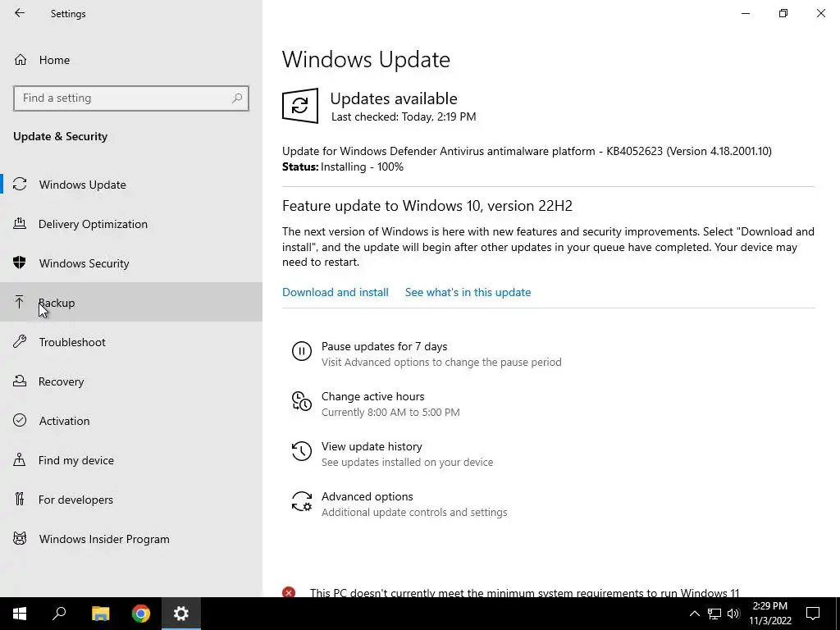Go back using the Settings back arrow
The height and width of the screenshot is (630, 840).
[x=20, y=13]
